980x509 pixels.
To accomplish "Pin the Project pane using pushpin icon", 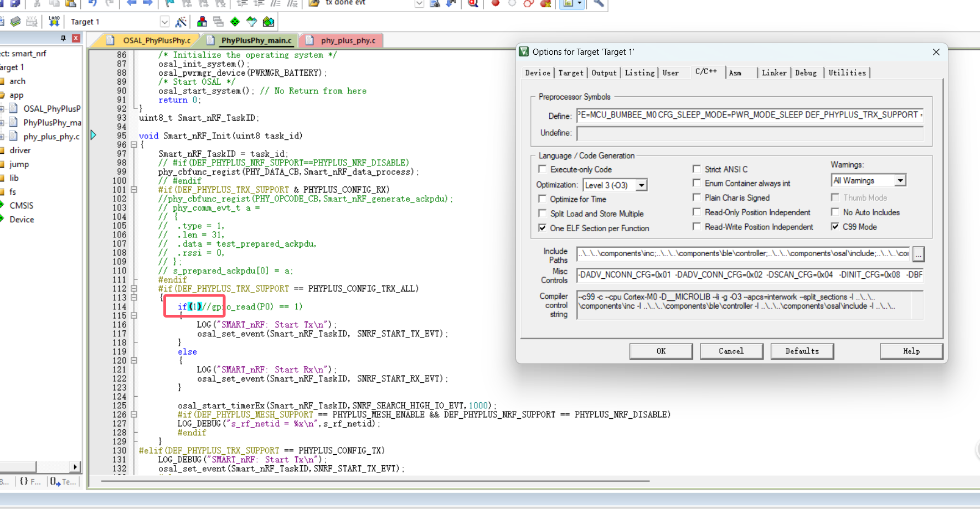I will point(63,38).
